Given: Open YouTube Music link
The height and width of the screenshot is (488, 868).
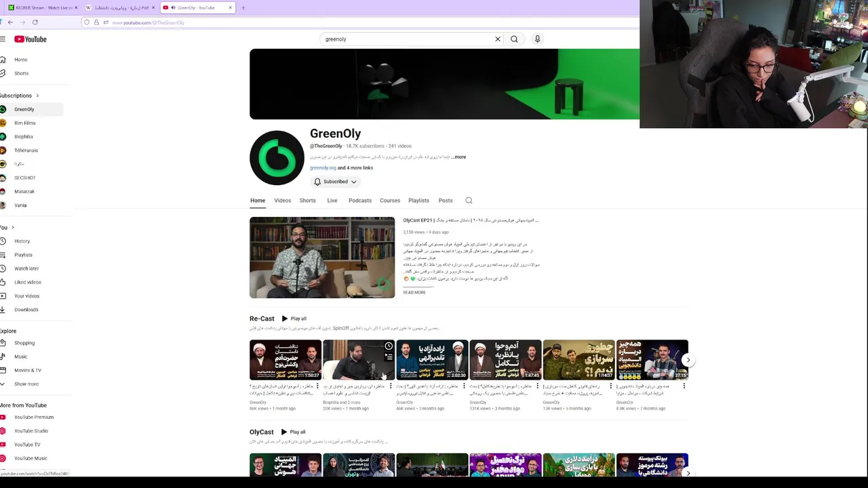Looking at the screenshot, I should [31, 458].
